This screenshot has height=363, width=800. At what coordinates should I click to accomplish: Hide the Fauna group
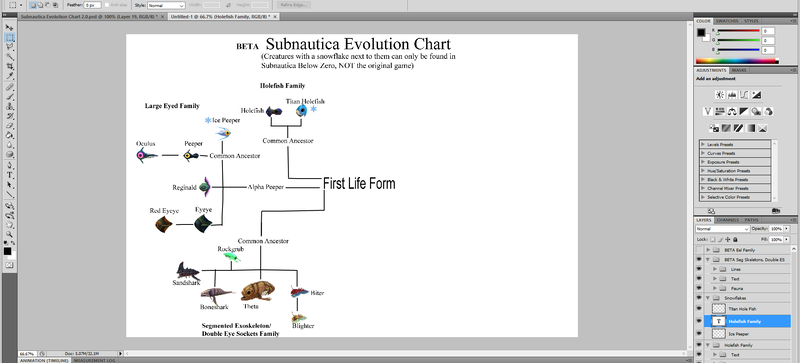[698, 288]
